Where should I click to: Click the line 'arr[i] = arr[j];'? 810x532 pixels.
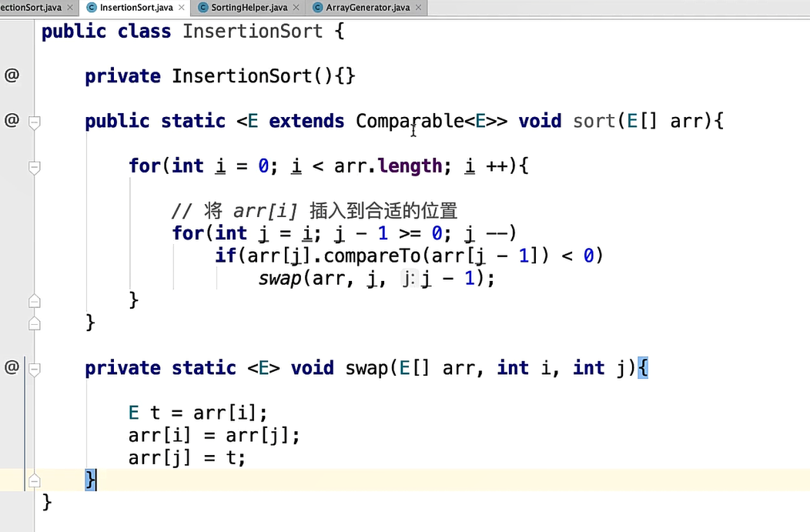tap(214, 436)
